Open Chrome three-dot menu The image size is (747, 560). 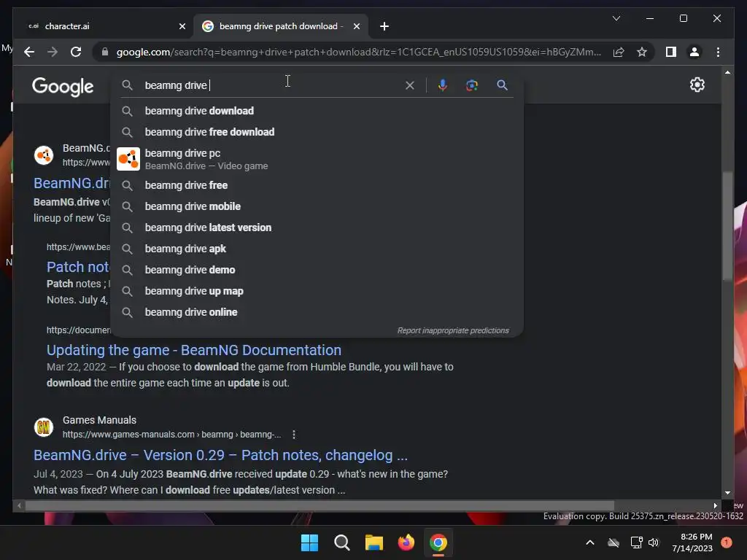[718, 52]
